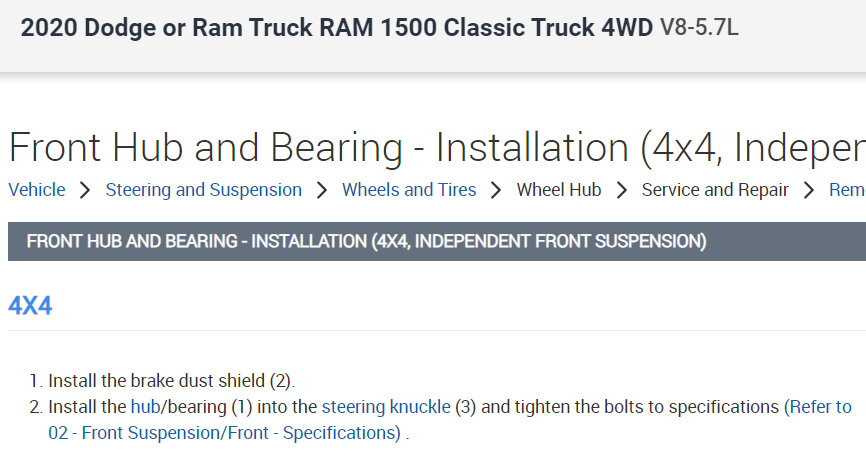Image resolution: width=866 pixels, height=467 pixels.
Task: Click the truncated breadcrumb starting with Rem
Action: tap(846, 190)
